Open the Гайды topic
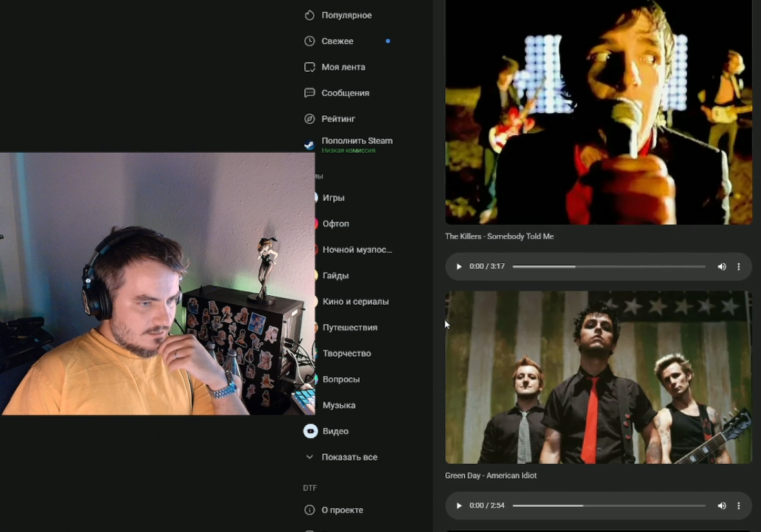Viewport: 761px width, 532px height. pyautogui.click(x=335, y=276)
